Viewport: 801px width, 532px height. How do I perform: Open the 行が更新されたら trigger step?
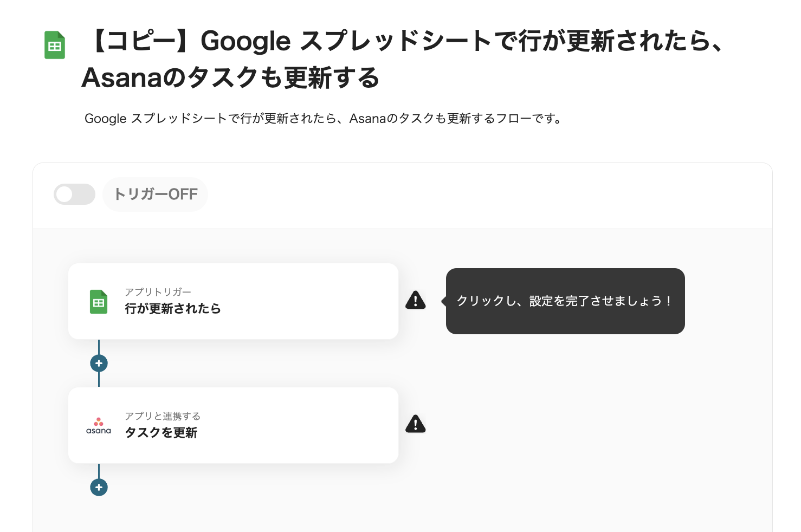point(173,309)
